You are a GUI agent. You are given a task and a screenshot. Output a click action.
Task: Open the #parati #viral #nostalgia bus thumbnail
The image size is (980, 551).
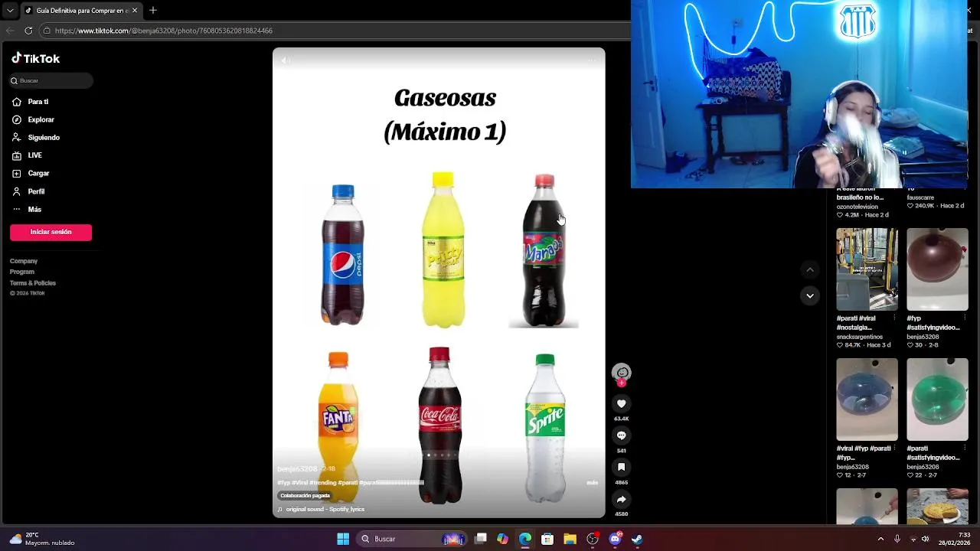click(867, 269)
